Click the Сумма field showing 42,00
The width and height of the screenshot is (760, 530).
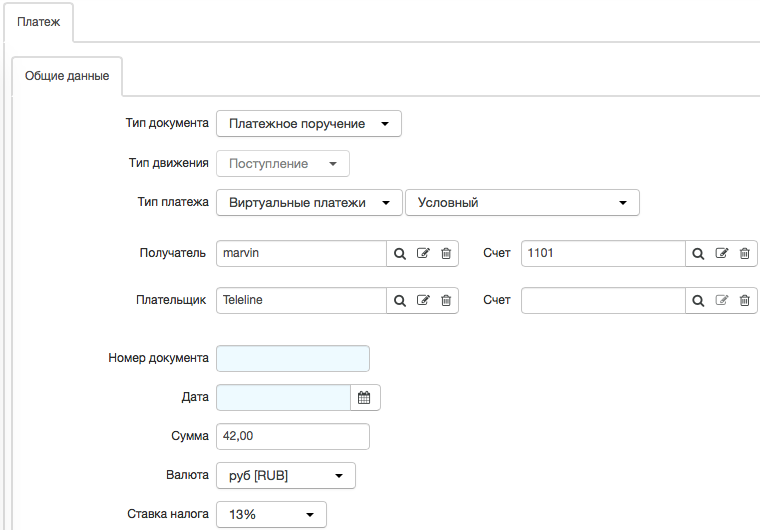click(293, 436)
